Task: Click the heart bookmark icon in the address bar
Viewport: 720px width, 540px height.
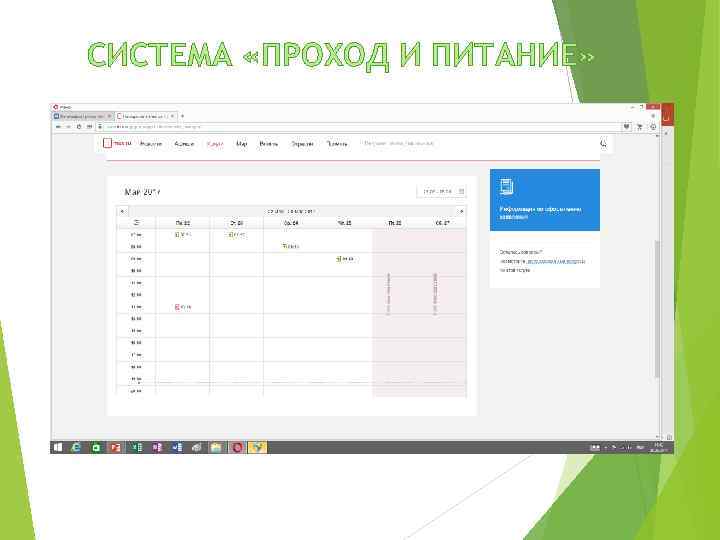Action: coord(626,126)
